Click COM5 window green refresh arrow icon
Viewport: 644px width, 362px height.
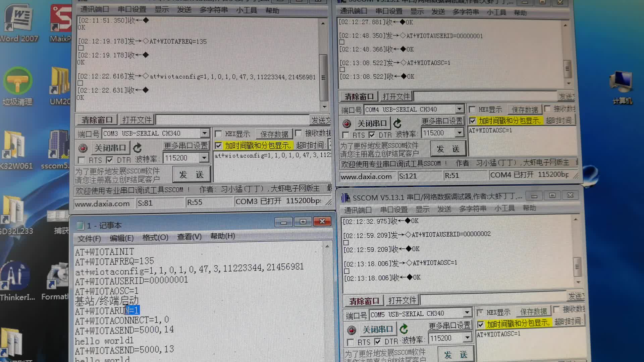pos(404,329)
